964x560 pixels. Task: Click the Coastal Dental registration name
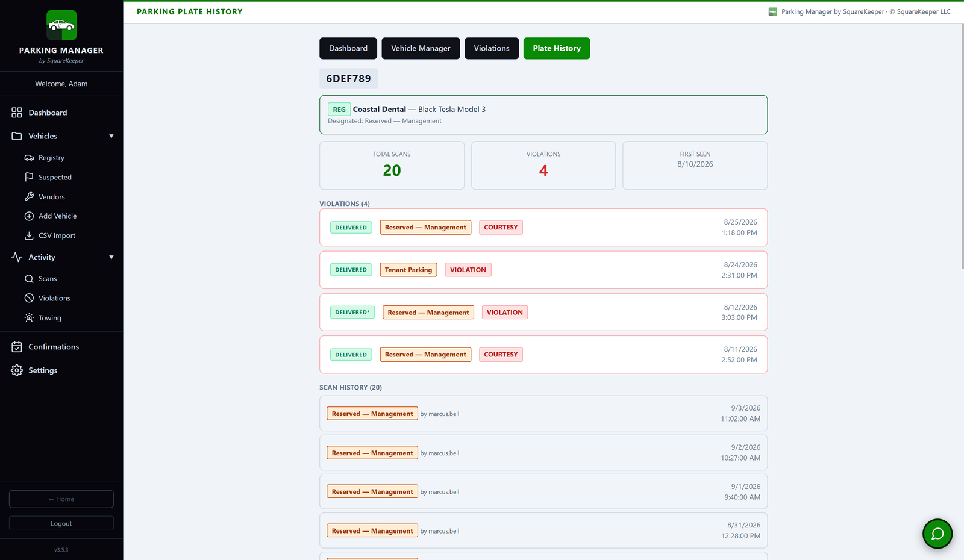pos(380,109)
